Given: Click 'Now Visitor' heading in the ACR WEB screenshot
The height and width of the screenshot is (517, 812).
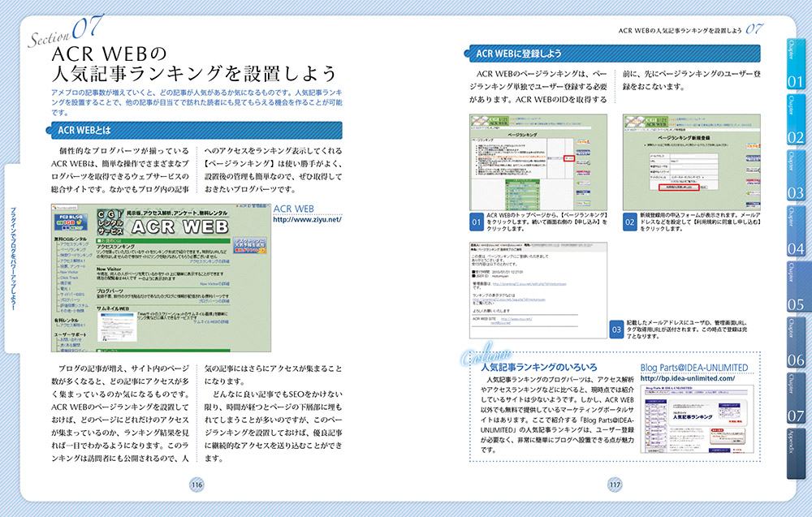Looking at the screenshot, I should pyautogui.click(x=109, y=269).
